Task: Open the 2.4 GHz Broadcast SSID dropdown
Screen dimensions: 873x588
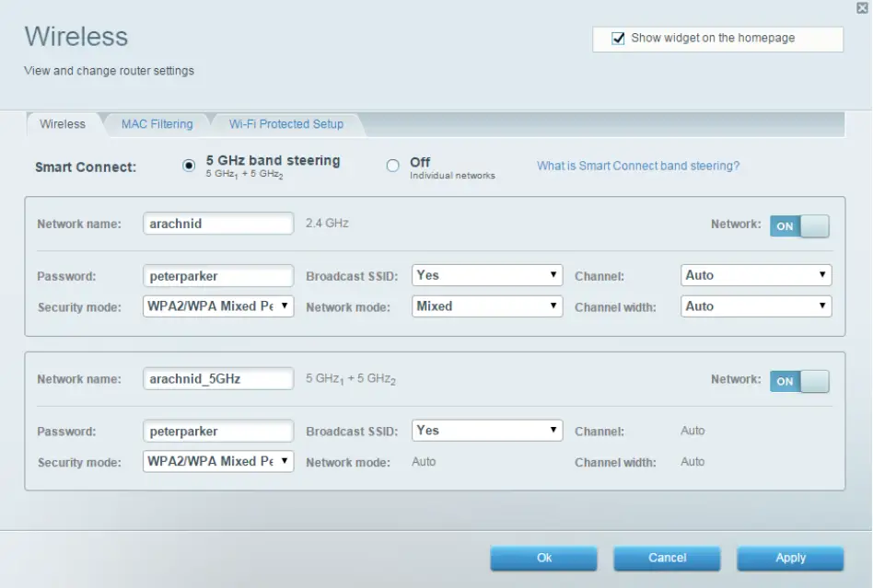Action: pyautogui.click(x=486, y=274)
